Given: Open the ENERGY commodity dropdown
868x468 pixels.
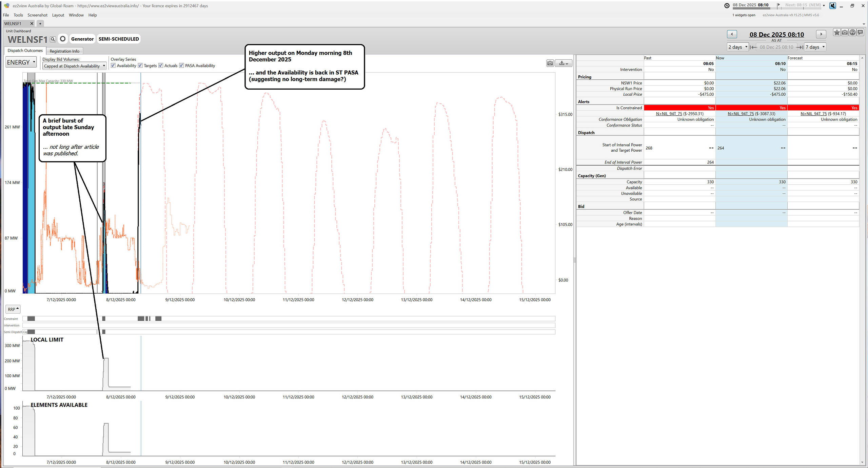Looking at the screenshot, I should pyautogui.click(x=21, y=62).
